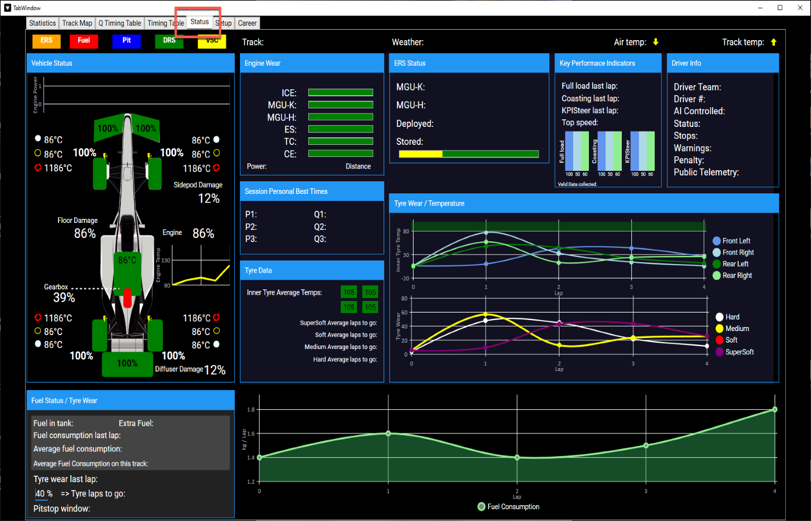The image size is (811, 521).
Task: Click the yellow VSC indicator
Action: tap(212, 41)
